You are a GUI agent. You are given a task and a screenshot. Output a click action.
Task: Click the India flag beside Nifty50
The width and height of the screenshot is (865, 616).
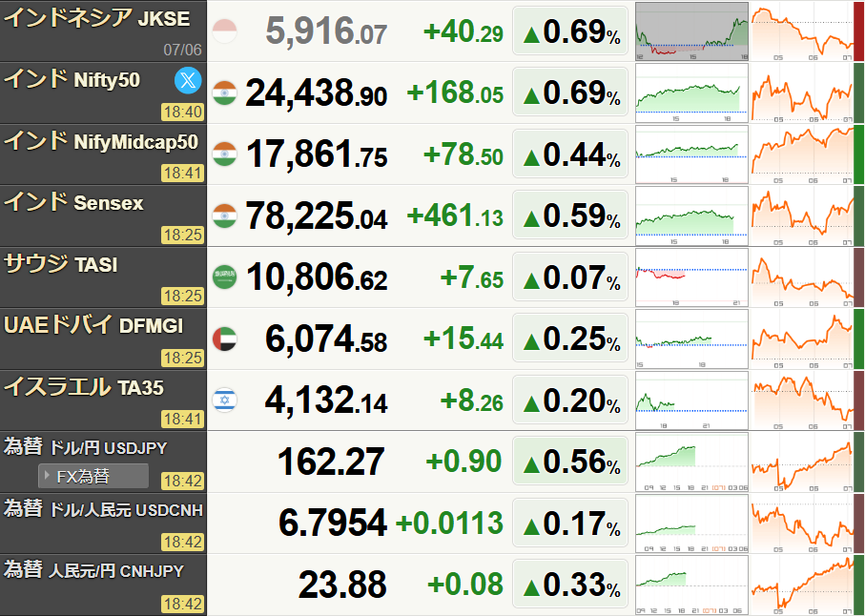pos(224,92)
